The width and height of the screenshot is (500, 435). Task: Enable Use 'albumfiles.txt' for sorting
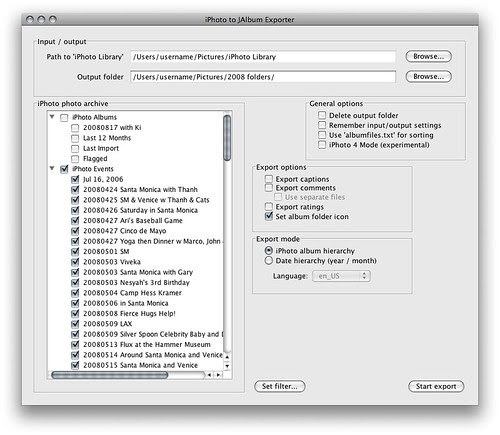322,135
